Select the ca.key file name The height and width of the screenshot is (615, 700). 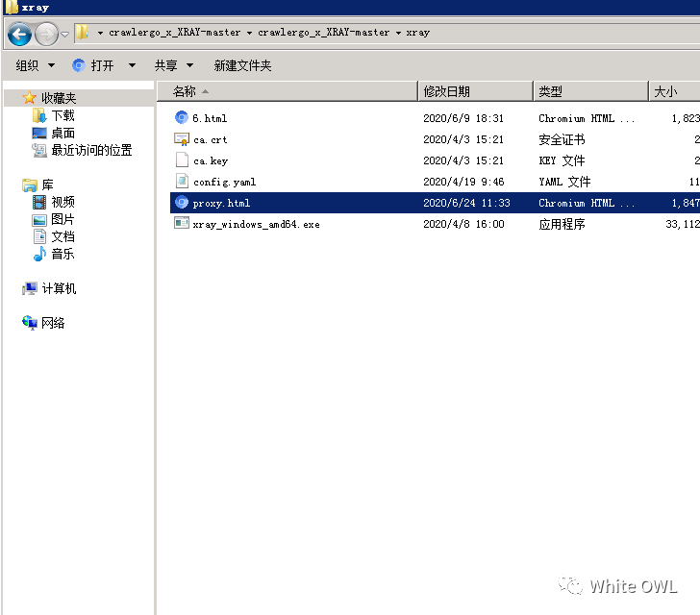click(x=211, y=161)
